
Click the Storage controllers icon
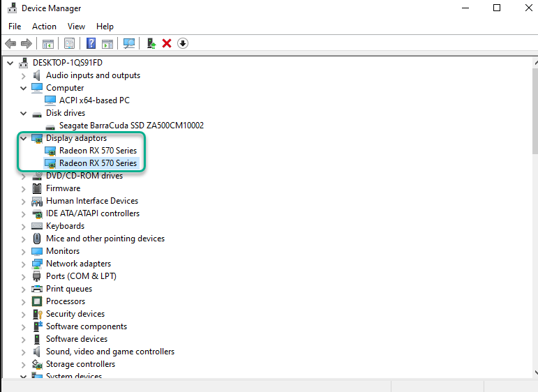[x=37, y=364]
